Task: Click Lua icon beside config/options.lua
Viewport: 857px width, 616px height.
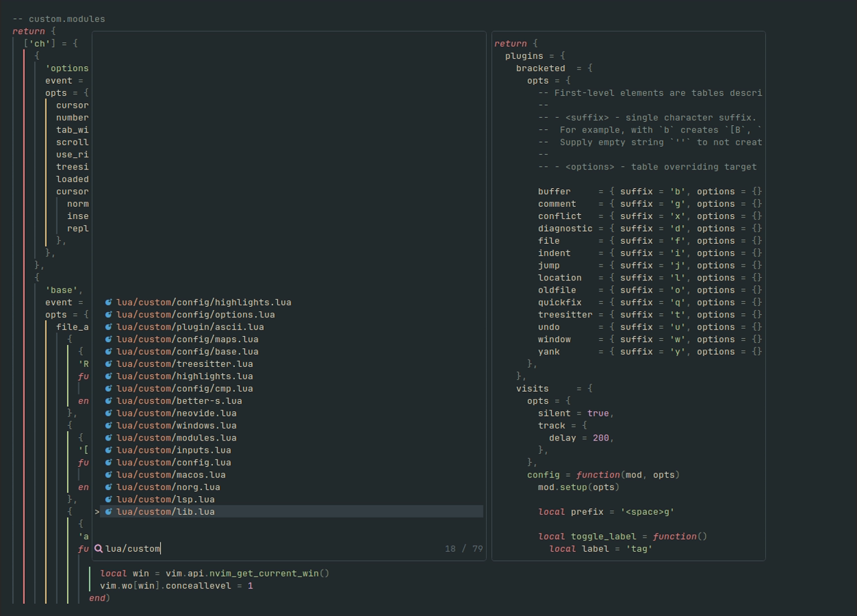Action: (108, 315)
